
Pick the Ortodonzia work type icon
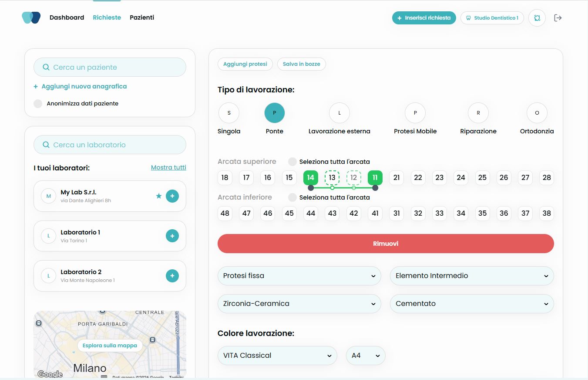[537, 112]
